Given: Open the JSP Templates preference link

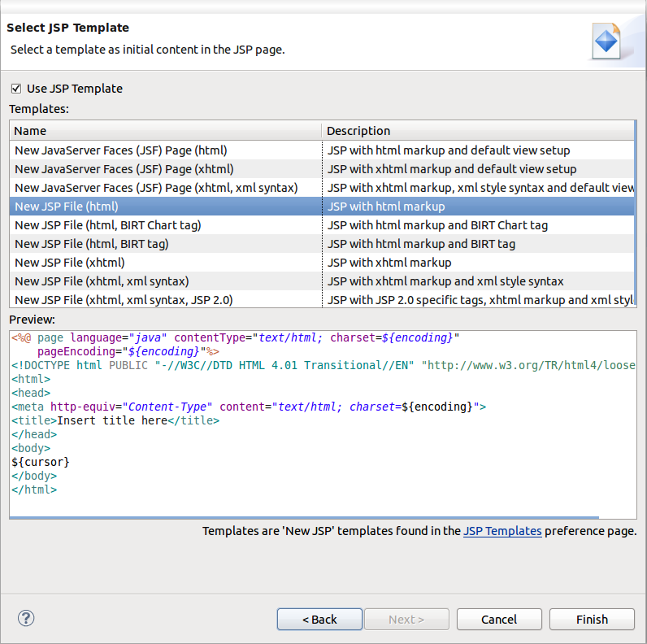Looking at the screenshot, I should (x=502, y=531).
